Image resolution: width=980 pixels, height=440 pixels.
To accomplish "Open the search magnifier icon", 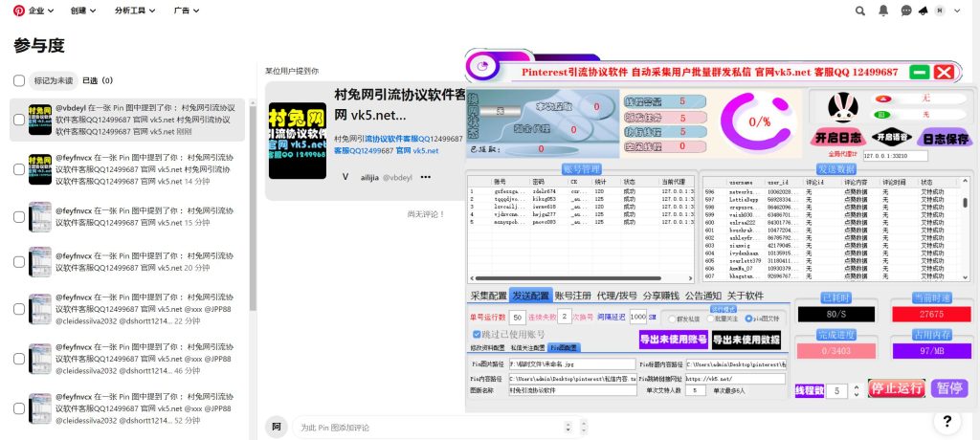I will tap(860, 11).
